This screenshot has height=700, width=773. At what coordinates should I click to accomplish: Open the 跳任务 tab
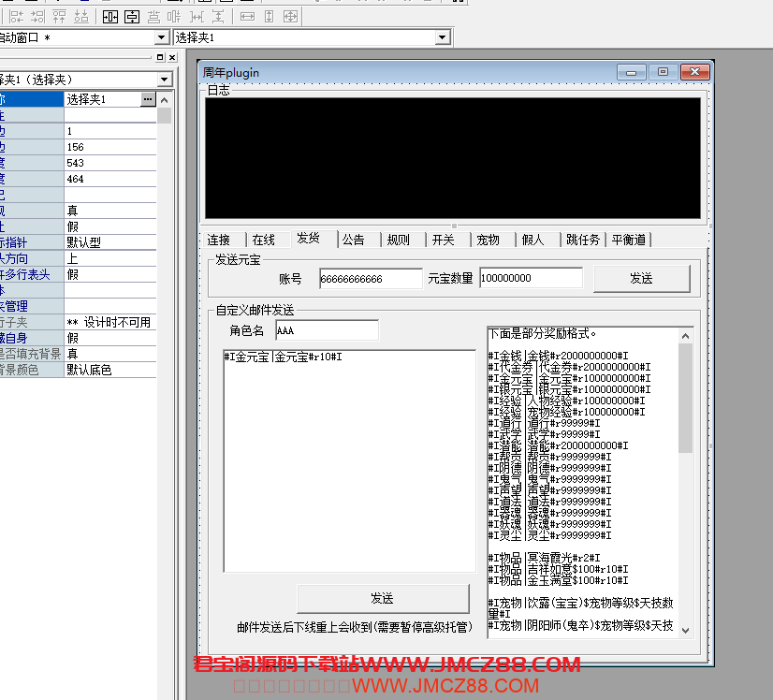point(583,241)
